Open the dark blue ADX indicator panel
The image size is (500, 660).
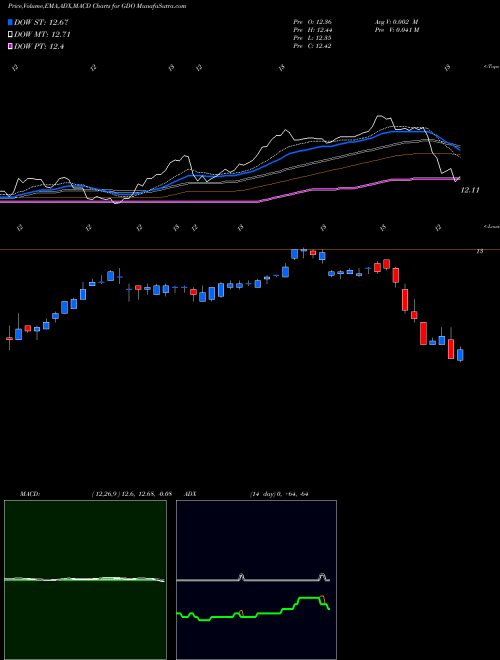click(x=256, y=580)
